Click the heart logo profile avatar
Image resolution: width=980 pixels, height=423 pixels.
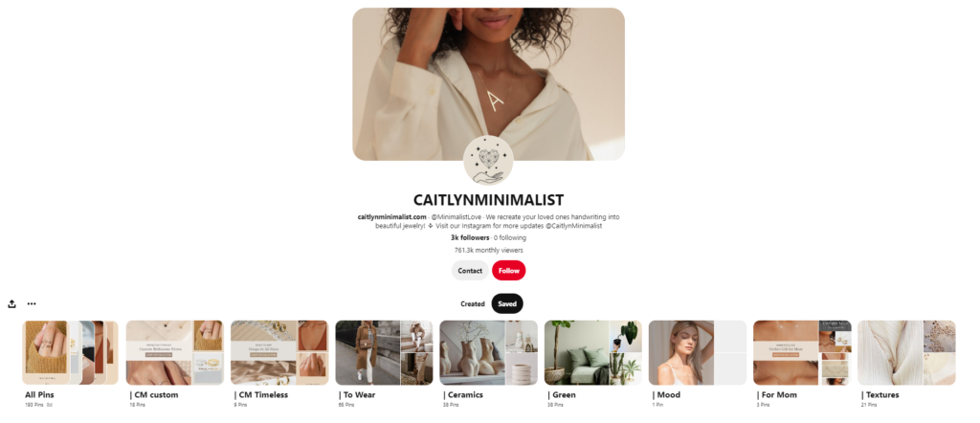point(488,161)
